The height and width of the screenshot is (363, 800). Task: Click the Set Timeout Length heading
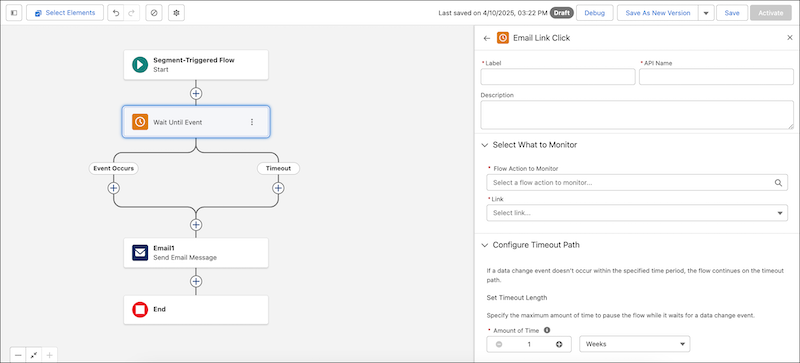[517, 298]
